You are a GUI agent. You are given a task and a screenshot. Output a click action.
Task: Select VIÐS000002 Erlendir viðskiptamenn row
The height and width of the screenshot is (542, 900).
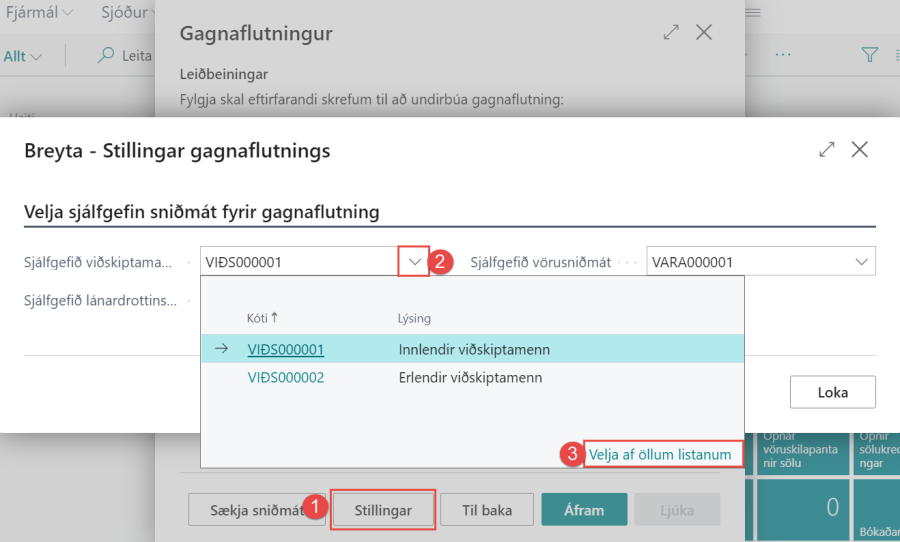tap(286, 377)
